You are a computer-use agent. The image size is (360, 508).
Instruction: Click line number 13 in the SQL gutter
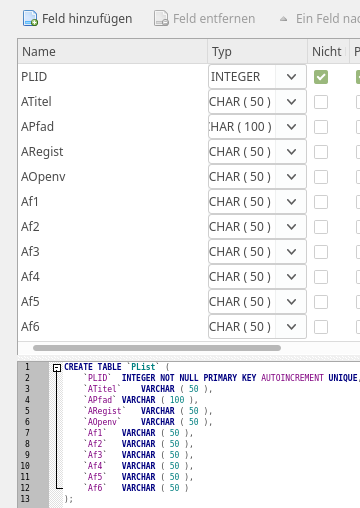tap(25, 499)
